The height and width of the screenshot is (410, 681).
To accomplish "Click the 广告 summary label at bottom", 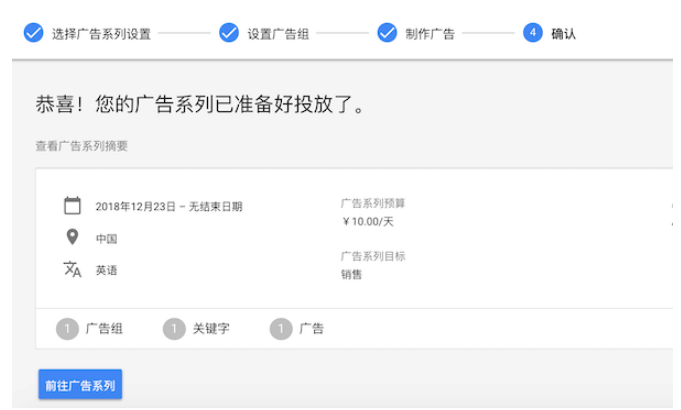I will pos(311,328).
